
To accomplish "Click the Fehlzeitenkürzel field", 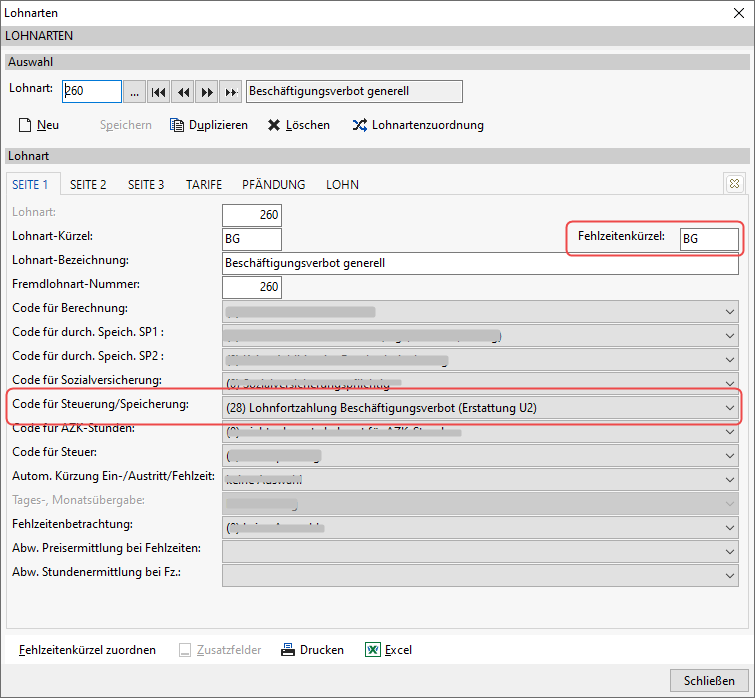I will 709,239.
